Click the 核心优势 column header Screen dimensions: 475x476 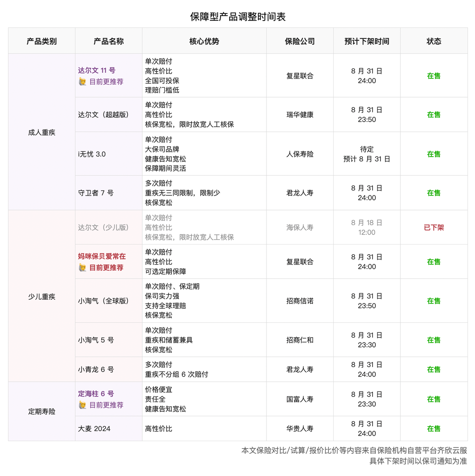[x=204, y=41]
